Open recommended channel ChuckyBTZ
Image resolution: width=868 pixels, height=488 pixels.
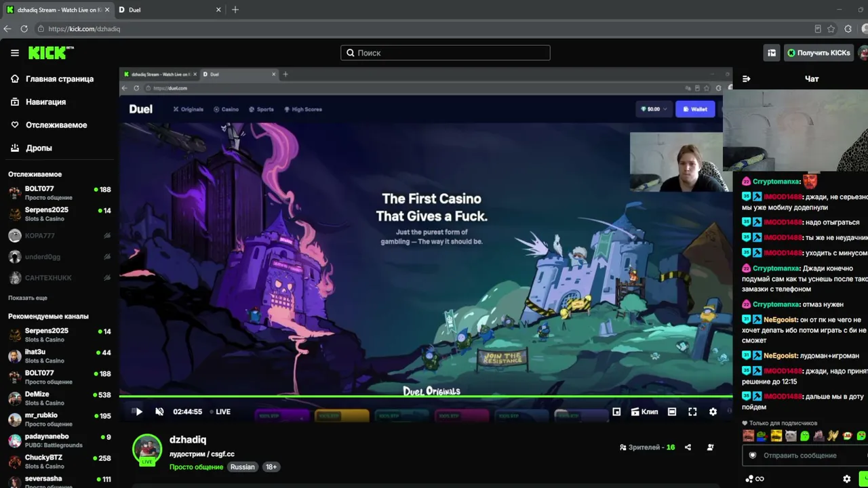(59, 462)
